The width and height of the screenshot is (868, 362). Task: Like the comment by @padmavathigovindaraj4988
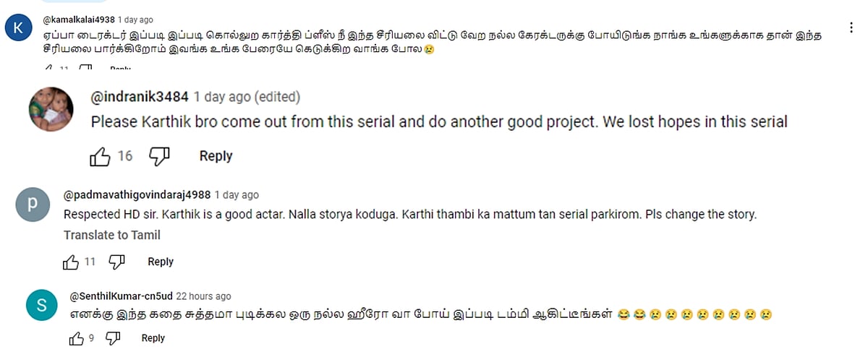click(70, 262)
